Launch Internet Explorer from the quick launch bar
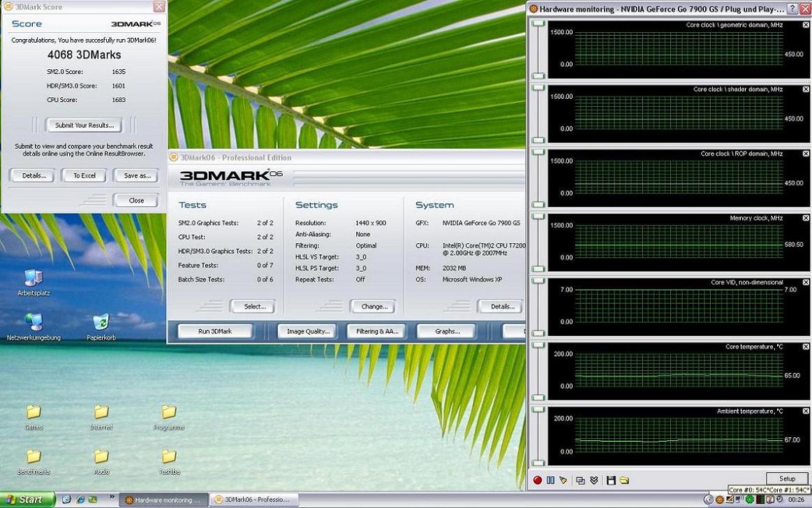The height and width of the screenshot is (508, 812). pos(80,500)
